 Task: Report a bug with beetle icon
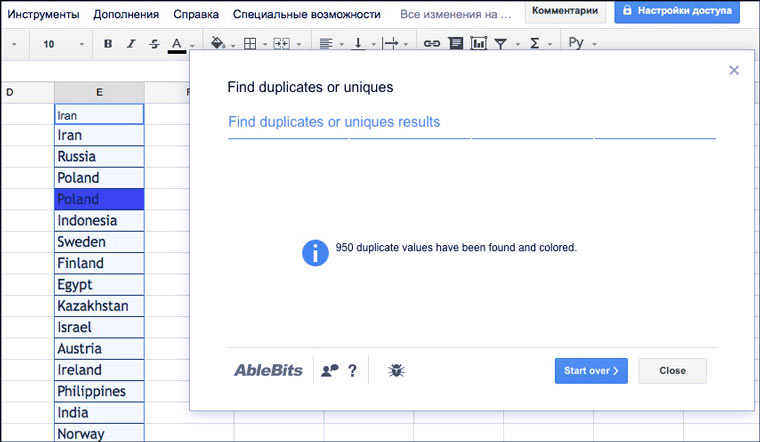(396, 371)
